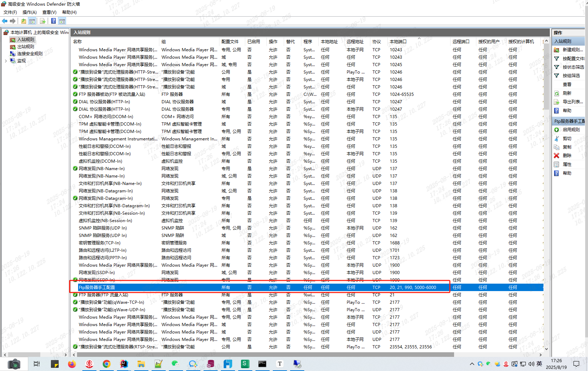Select the Ftp服务器手工配置 rule row

pos(307,288)
